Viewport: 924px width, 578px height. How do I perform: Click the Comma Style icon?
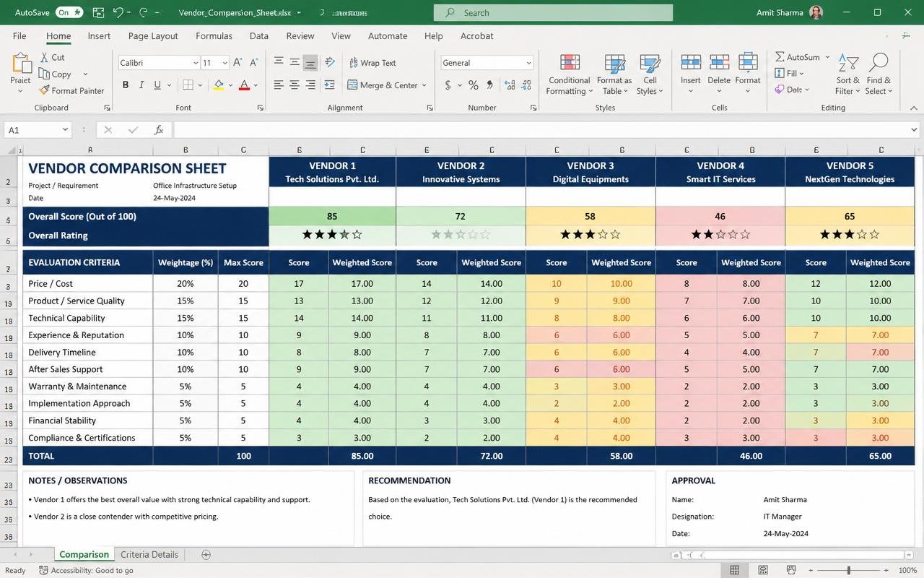[490, 85]
